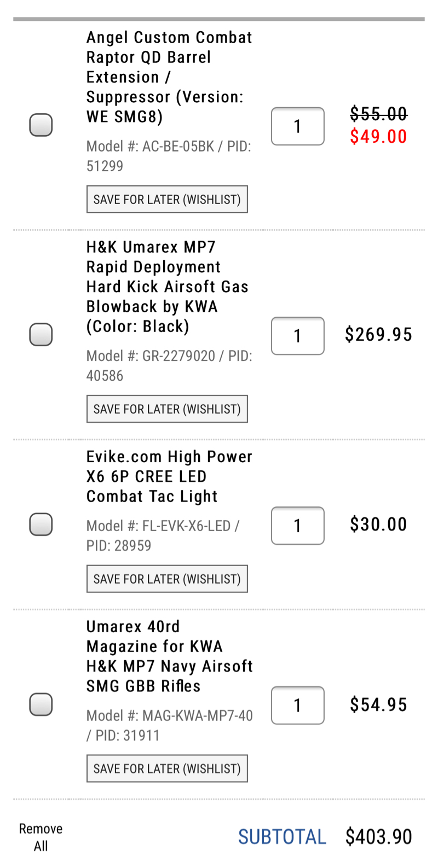Select the H&K Umarex MP7 checkbox

(41, 334)
